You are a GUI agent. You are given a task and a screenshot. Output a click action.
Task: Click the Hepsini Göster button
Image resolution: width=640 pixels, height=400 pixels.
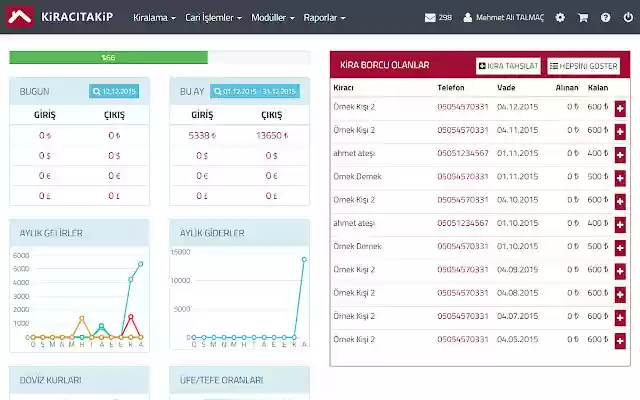click(x=583, y=66)
